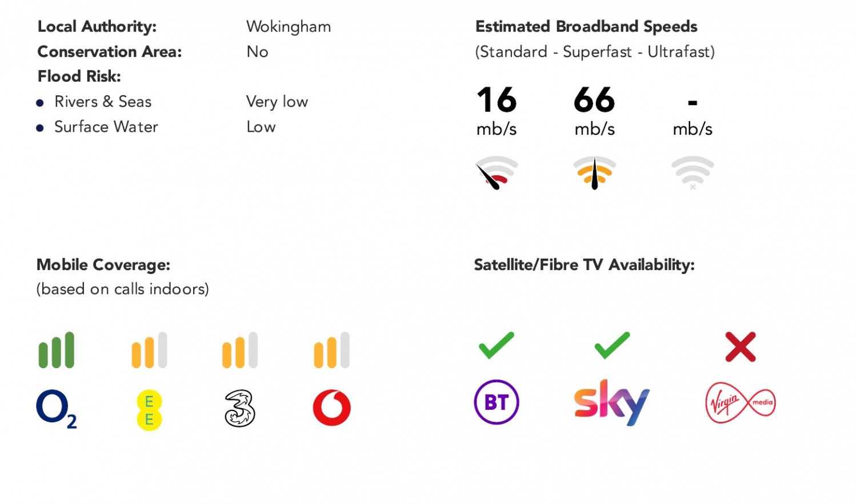The image size is (857, 504).
Task: Click the green checkmark above Sky
Action: pos(612,345)
